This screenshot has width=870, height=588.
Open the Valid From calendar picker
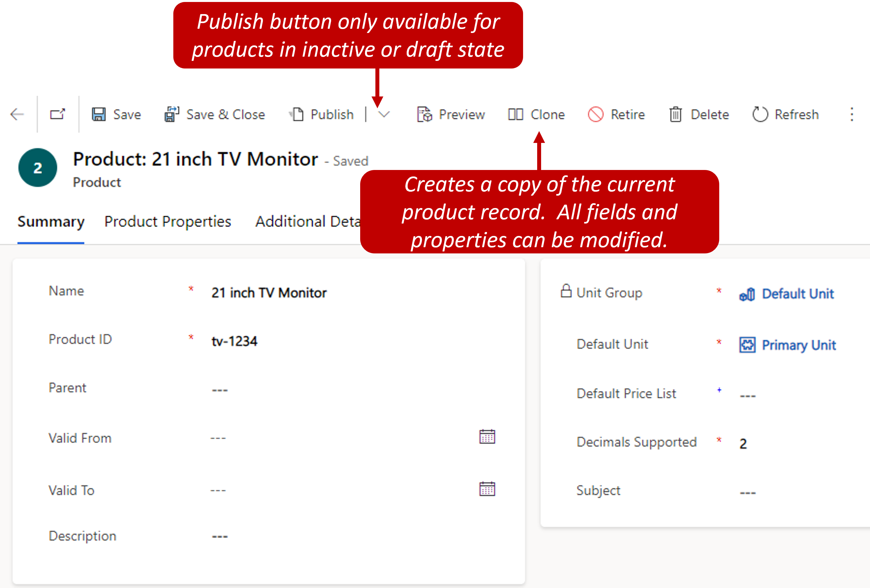coord(487,437)
